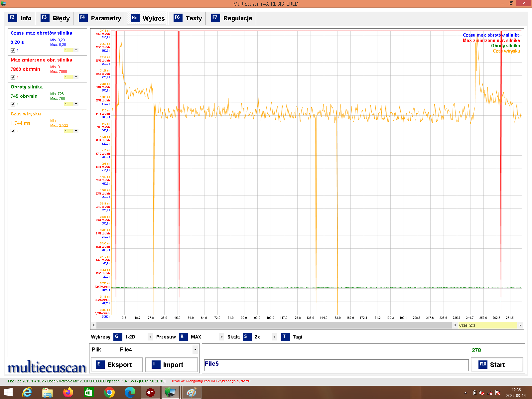Click the Eksport button
532x399 pixels.
click(x=117, y=365)
